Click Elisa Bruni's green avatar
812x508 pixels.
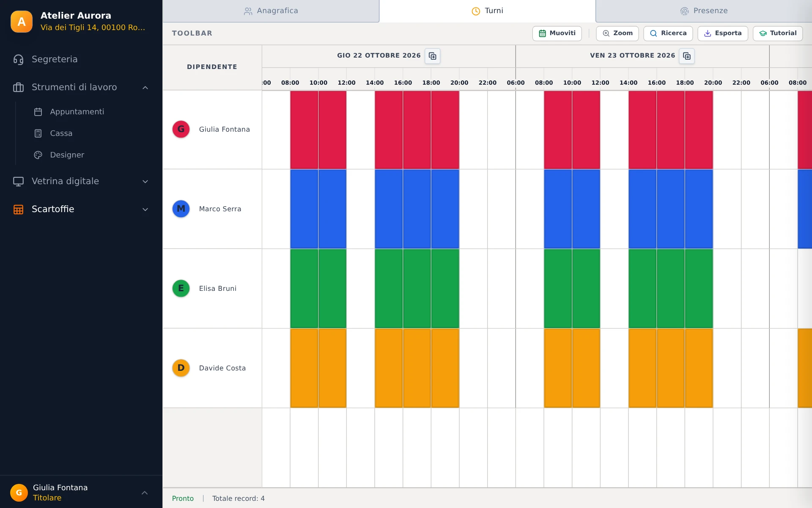click(x=181, y=288)
